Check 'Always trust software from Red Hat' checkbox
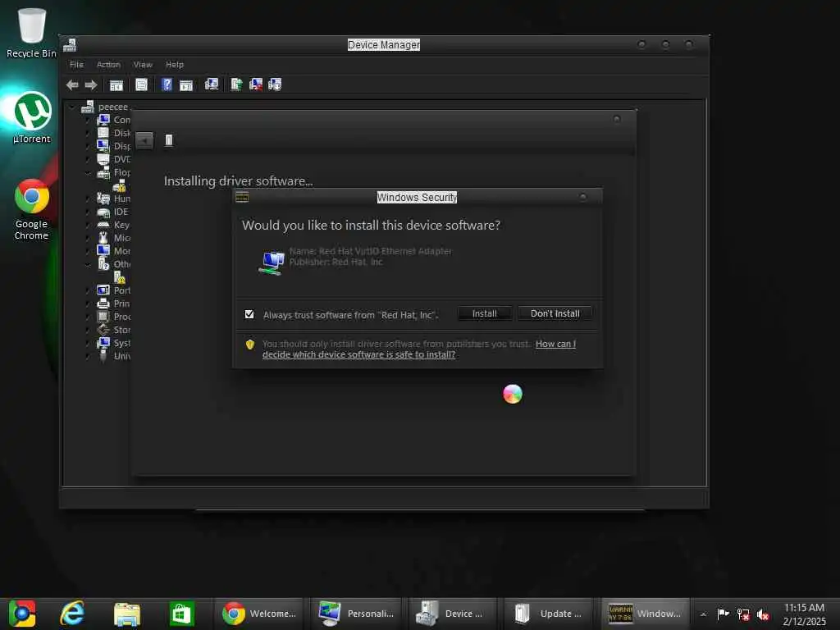The height and width of the screenshot is (630, 840). pyautogui.click(x=249, y=314)
